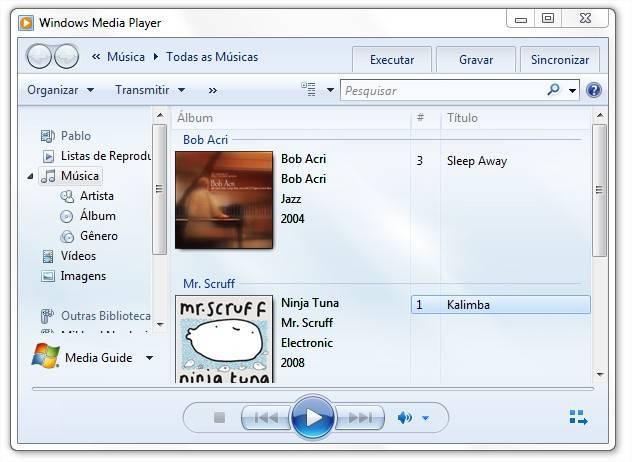The width and height of the screenshot is (632, 462).
Task: Click the song list scroll-down arrow
Action: (599, 375)
